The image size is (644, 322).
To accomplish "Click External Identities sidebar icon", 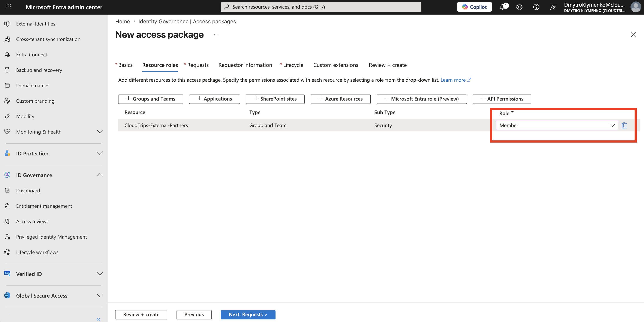I will point(7,24).
